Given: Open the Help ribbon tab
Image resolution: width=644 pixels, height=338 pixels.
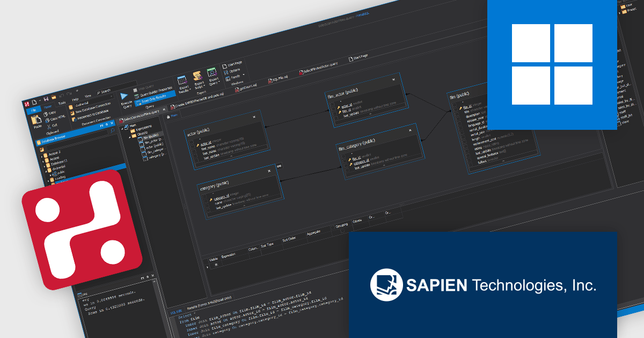Looking at the screenshot, I should coord(75,99).
